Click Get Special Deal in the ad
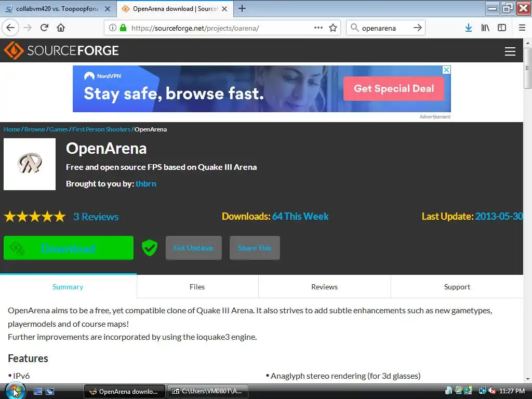The height and width of the screenshot is (399, 532). click(x=394, y=88)
